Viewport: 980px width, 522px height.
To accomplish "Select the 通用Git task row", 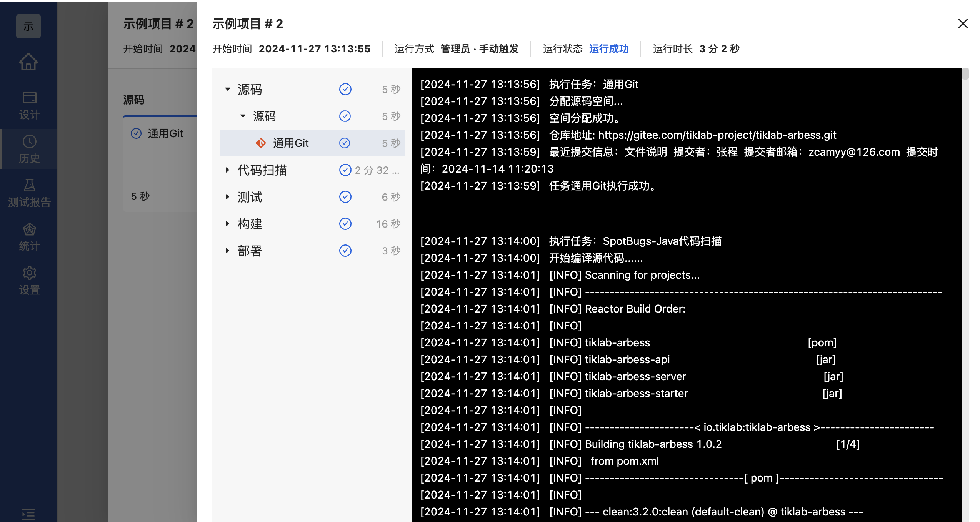I will pos(312,143).
